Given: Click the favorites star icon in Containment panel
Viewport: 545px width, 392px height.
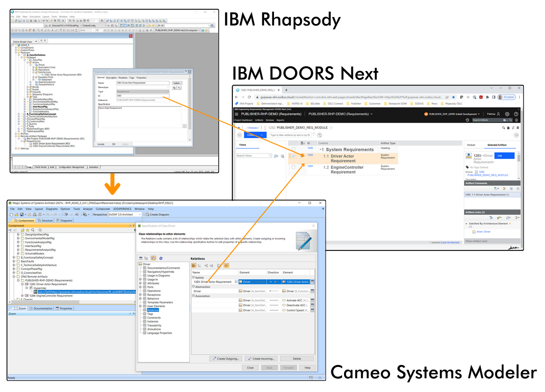Looking at the screenshot, I should tap(27, 230).
